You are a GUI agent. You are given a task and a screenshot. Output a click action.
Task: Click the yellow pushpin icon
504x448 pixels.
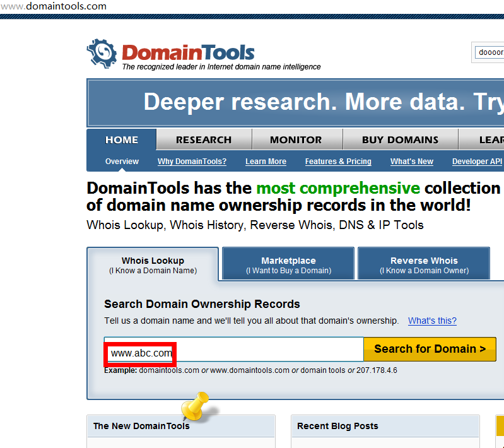(x=196, y=406)
